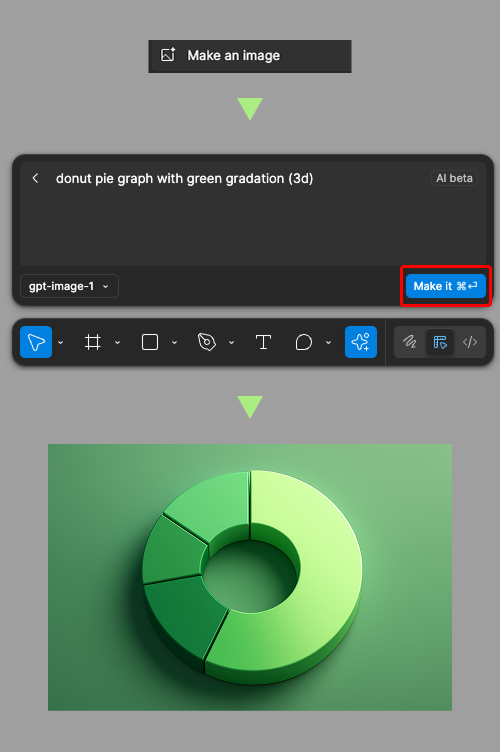Click the Make it button

[446, 286]
